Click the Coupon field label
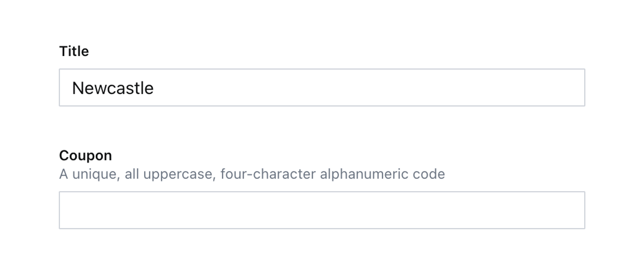644x266 pixels. [x=86, y=156]
